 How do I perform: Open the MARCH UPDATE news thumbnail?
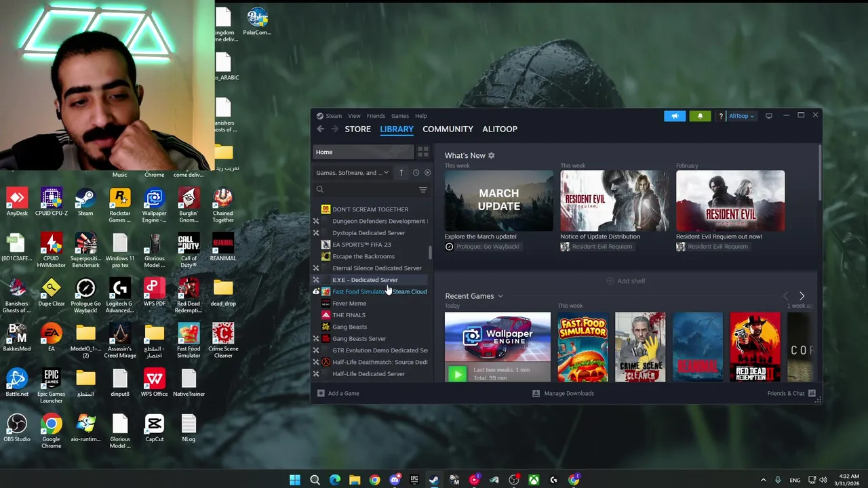click(499, 201)
